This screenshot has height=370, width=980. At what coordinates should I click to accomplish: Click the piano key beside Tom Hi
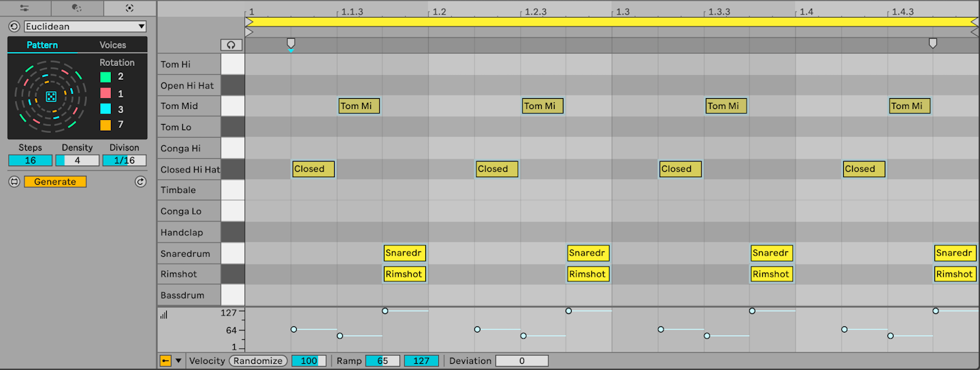tap(233, 65)
